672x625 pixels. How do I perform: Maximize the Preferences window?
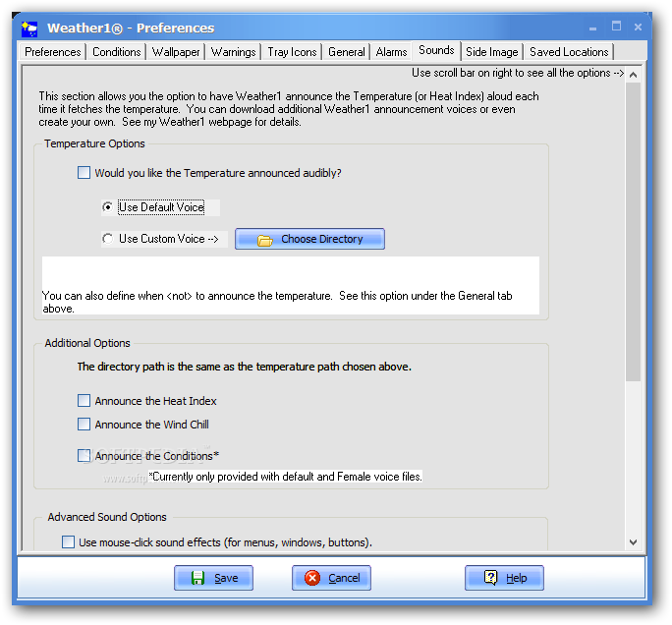coord(616,27)
